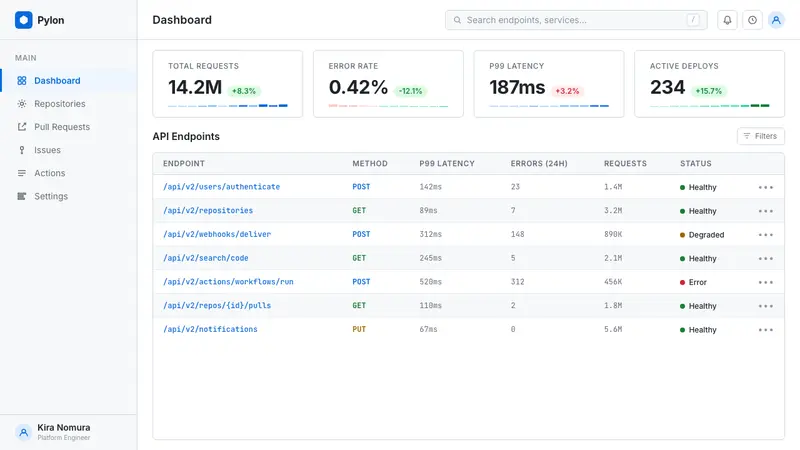The image size is (800, 450).
Task: Click the 14.2M total requests value
Action: [x=195, y=87]
